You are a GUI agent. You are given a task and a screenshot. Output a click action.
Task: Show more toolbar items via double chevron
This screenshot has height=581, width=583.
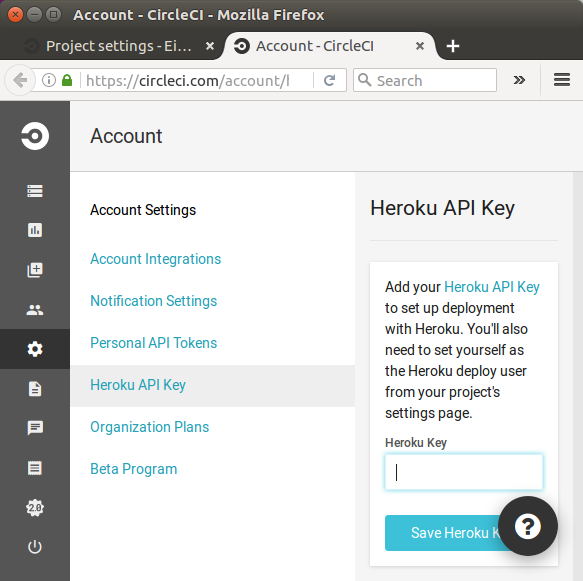click(519, 80)
